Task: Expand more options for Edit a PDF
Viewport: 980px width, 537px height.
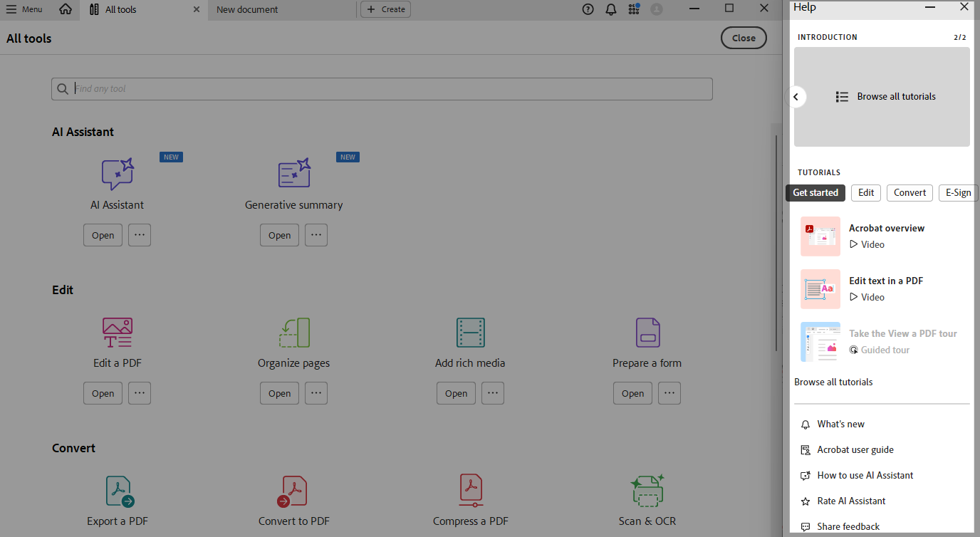Action: coord(139,393)
